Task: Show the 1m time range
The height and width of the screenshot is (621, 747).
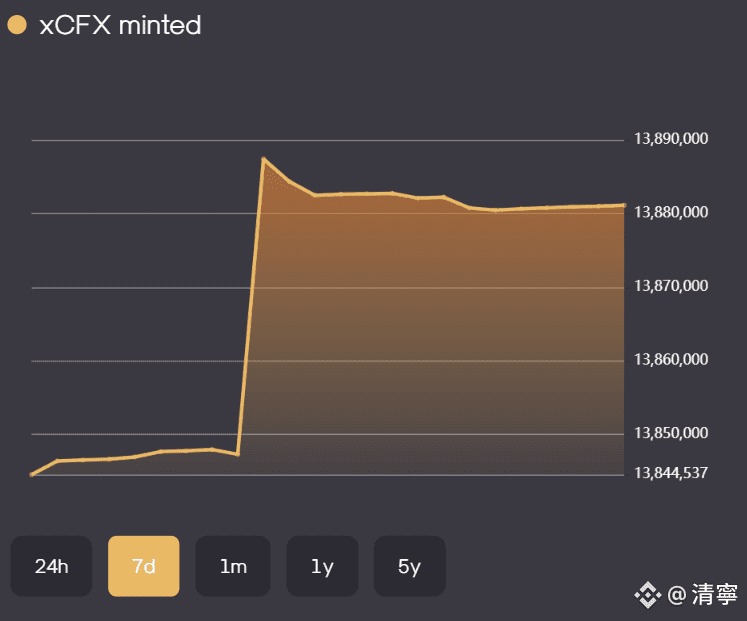Action: coord(233,566)
